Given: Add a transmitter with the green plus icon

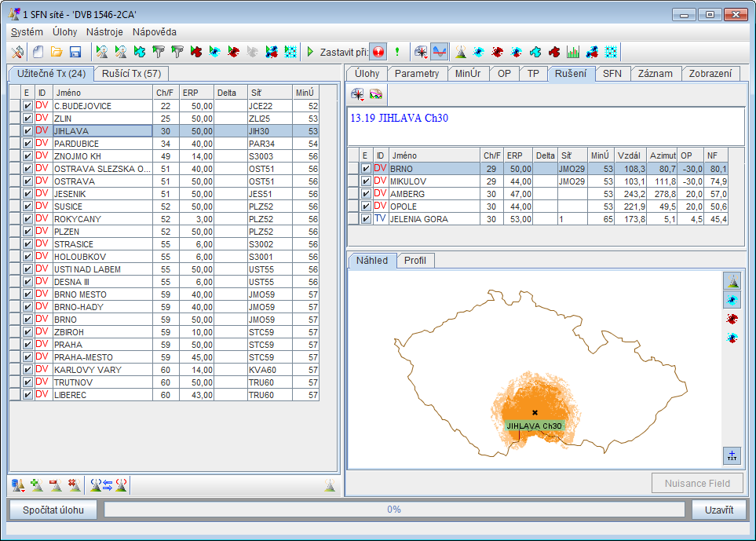Looking at the screenshot, I should pos(37,485).
